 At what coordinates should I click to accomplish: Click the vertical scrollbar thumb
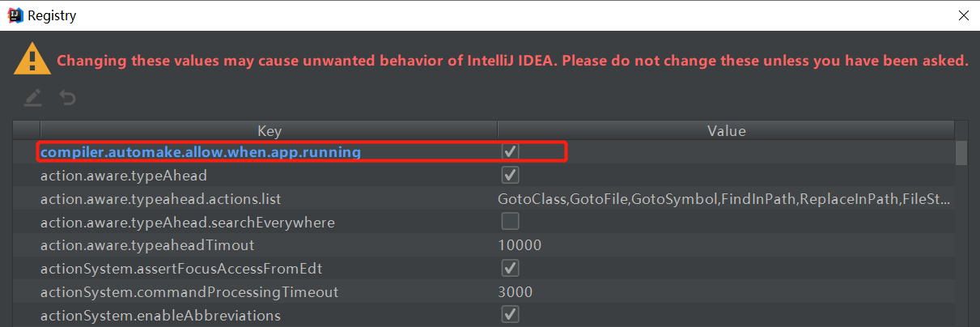961,153
